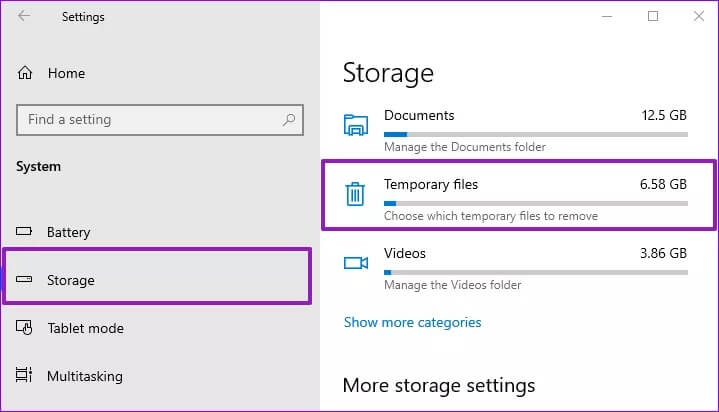Viewport: 719px width, 412px height.
Task: Click the Storage drive icon in sidebar
Action: [x=24, y=279]
